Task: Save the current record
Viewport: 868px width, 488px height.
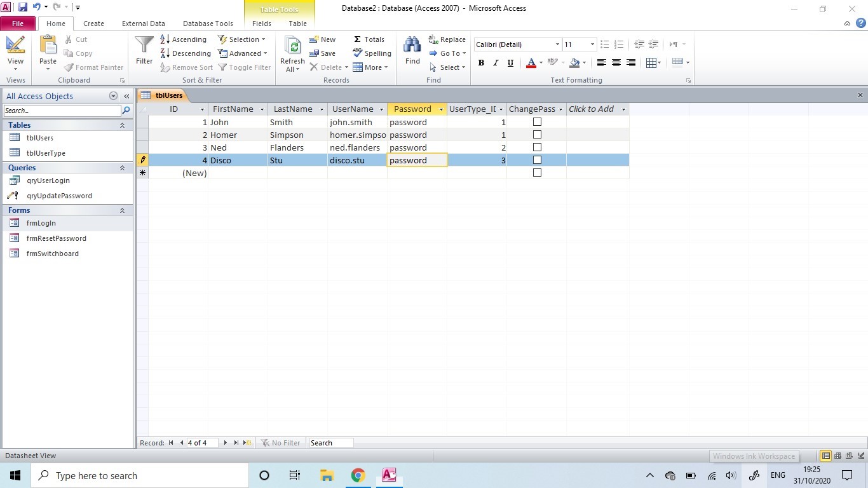Action: [x=322, y=53]
